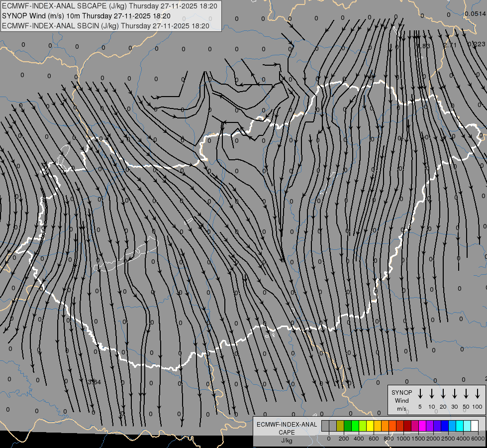Click the 6000 tick label on CAPE scale

(x=478, y=439)
